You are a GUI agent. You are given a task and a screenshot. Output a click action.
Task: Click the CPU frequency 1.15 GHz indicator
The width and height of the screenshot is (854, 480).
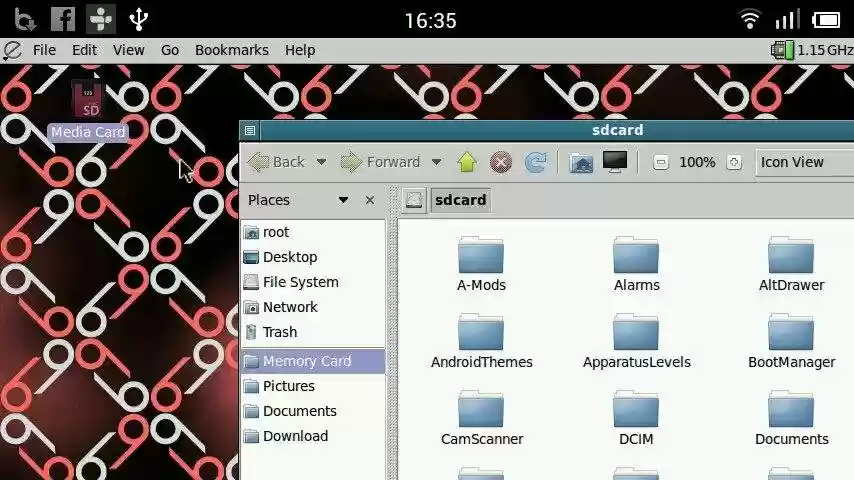click(x=812, y=50)
